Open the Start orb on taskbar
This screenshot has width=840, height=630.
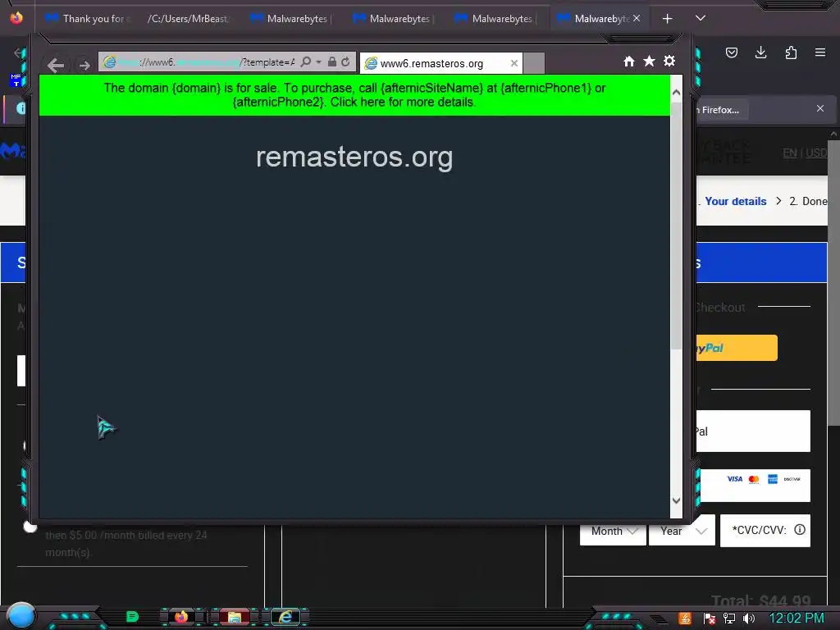[x=21, y=615]
